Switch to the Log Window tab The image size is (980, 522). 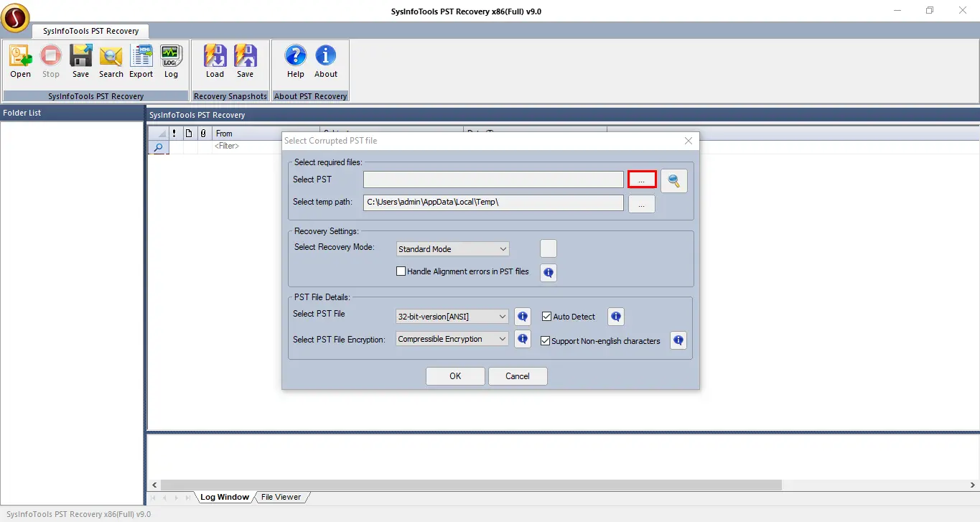225,497
